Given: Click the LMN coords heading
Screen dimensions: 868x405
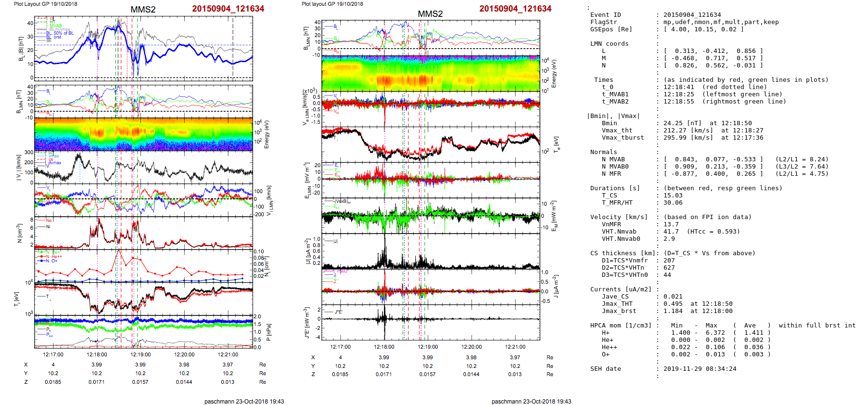Looking at the screenshot, I should click(x=609, y=44).
